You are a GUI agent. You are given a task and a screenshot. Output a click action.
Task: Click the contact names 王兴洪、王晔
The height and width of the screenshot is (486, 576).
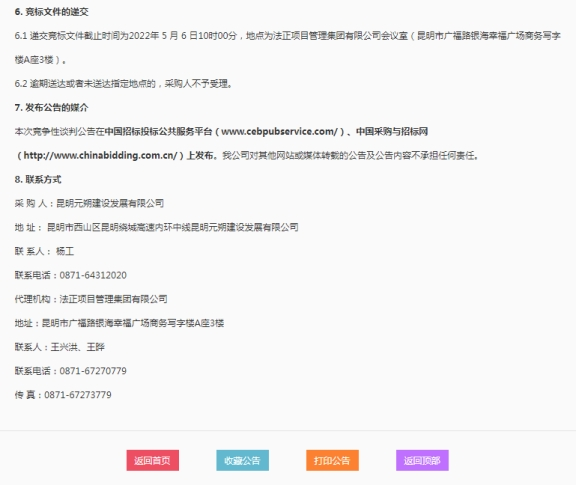click(x=78, y=347)
